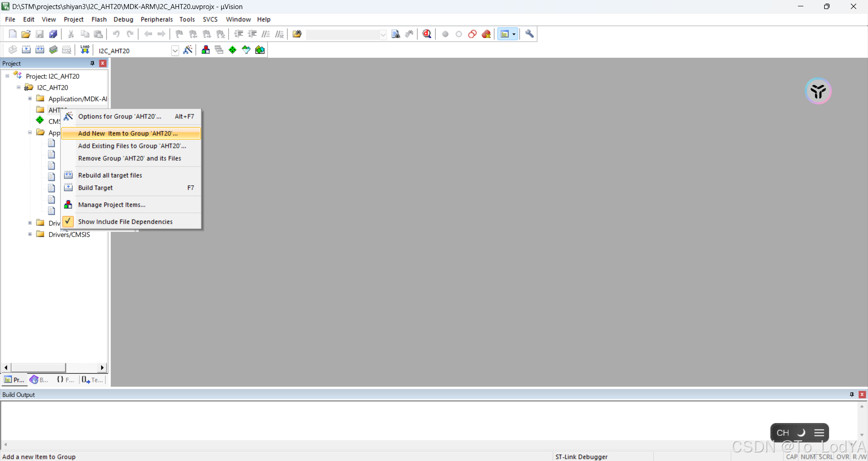Screen dimensions: 868x461
Task: Open the Peripherals menu
Action: (156, 19)
